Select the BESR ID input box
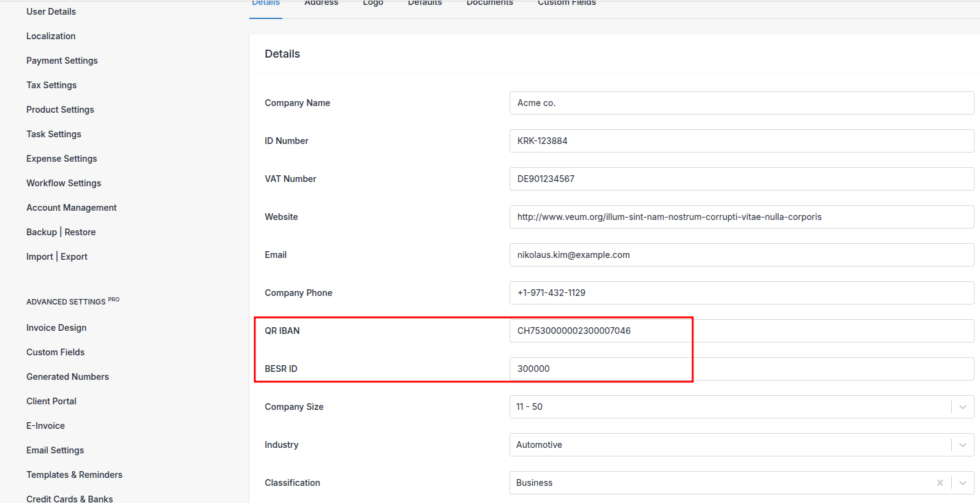 pos(741,369)
